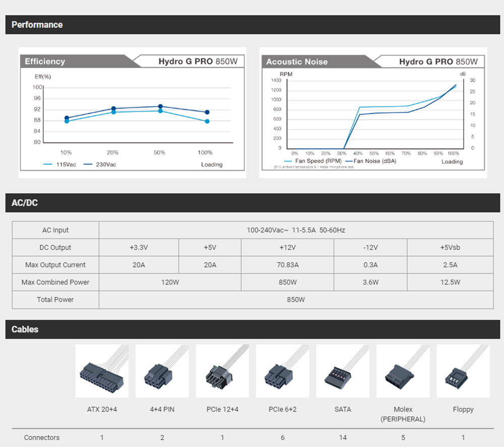Open the PCIe 6+2 connector image
Viewport: 504px width, 447px height.
coord(282,371)
